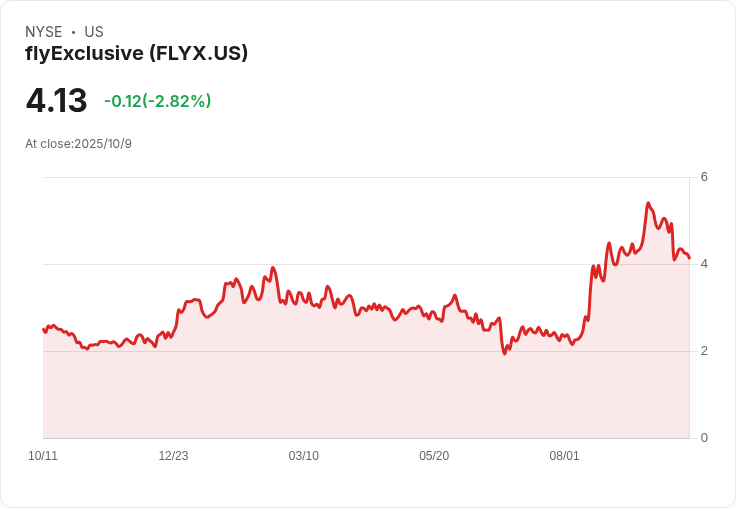
Task: Click the 2 value on y-axis
Action: [704, 351]
